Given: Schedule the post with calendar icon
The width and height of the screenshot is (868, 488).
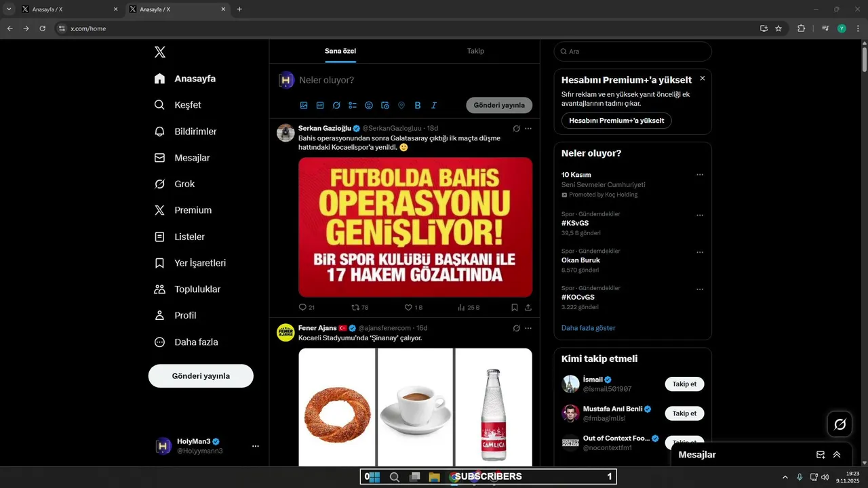Looking at the screenshot, I should coord(385,105).
